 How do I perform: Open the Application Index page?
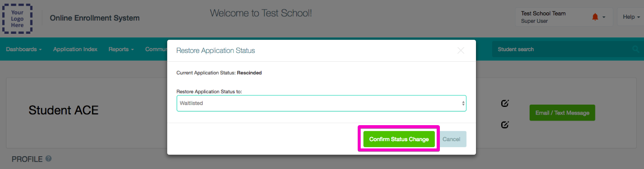click(x=75, y=49)
